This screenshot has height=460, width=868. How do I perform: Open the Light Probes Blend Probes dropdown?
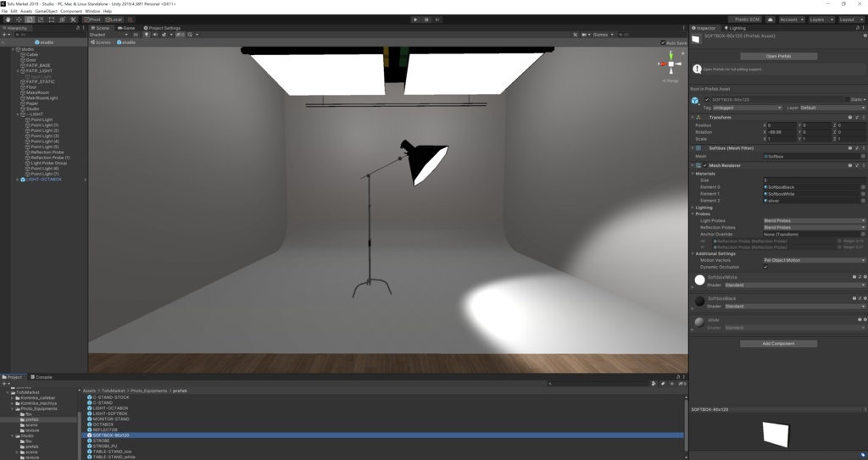814,221
